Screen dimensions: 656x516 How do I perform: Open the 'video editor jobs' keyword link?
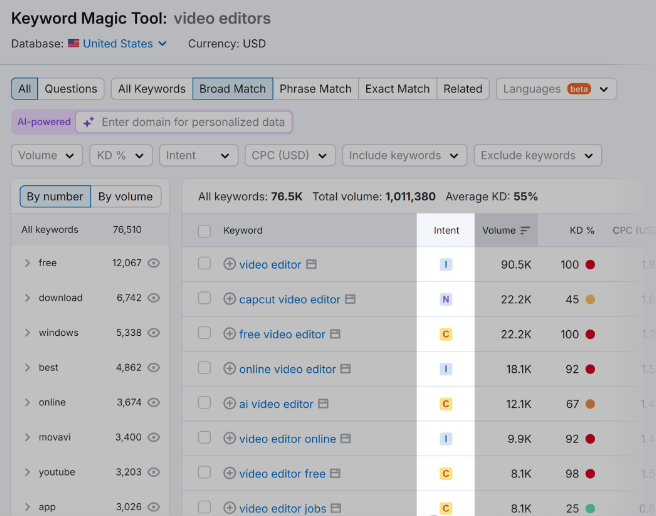tap(282, 508)
